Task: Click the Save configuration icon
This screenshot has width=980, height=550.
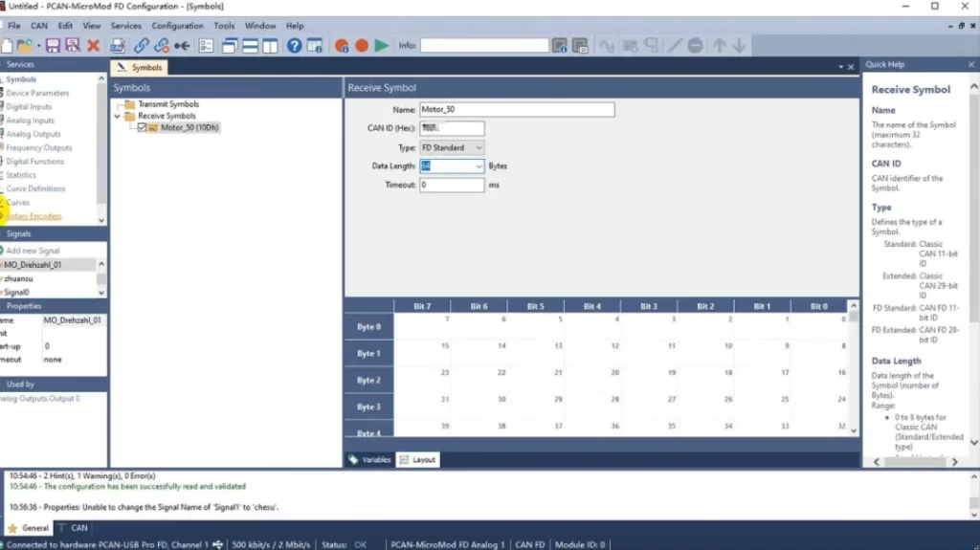Action: (53, 46)
